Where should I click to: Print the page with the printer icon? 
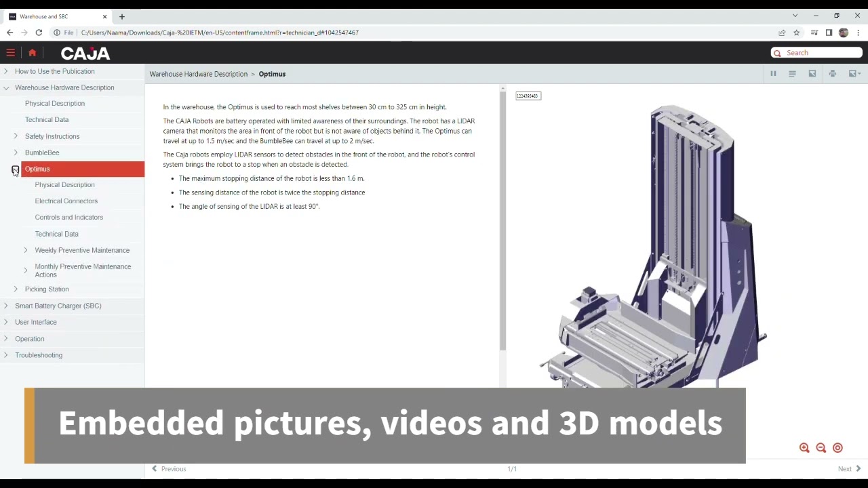[833, 74]
